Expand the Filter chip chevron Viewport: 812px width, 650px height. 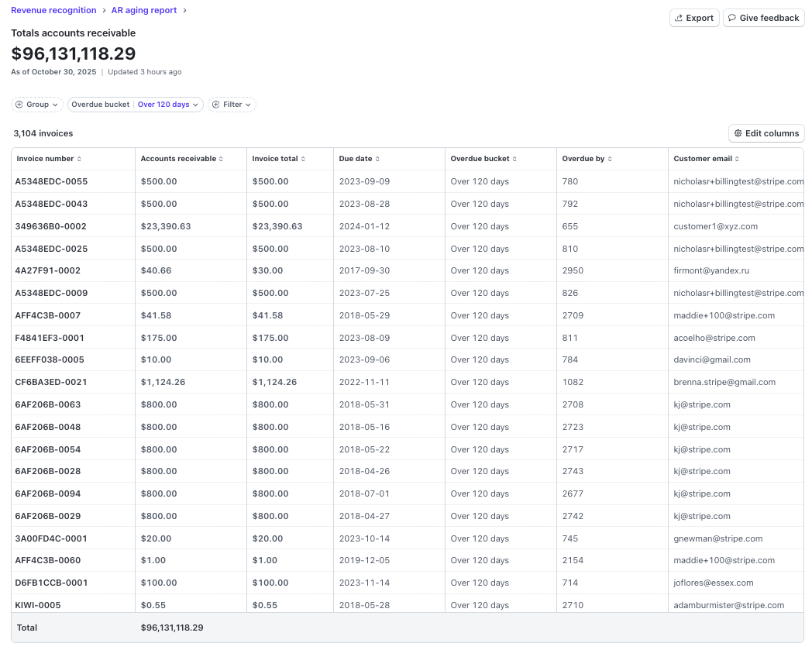[248, 105]
